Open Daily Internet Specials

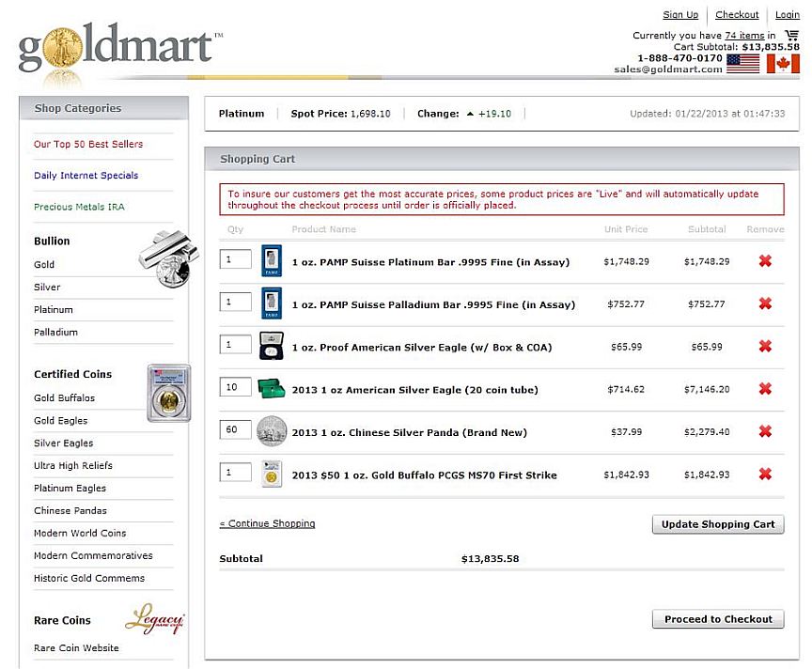click(86, 175)
